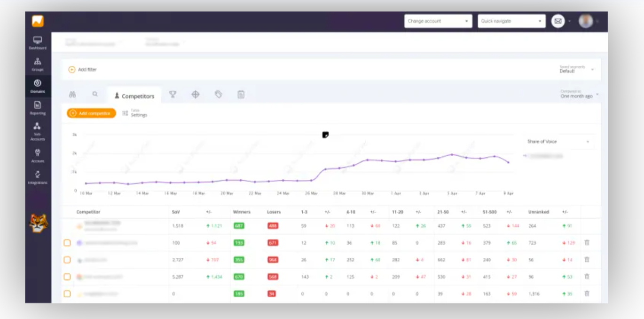The width and height of the screenshot is (644, 319).
Task: Click the green 185 winners badge
Action: pyautogui.click(x=239, y=294)
